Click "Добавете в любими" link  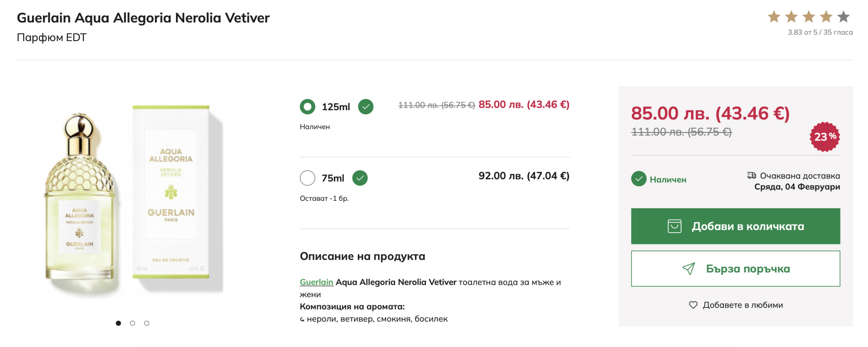click(743, 305)
